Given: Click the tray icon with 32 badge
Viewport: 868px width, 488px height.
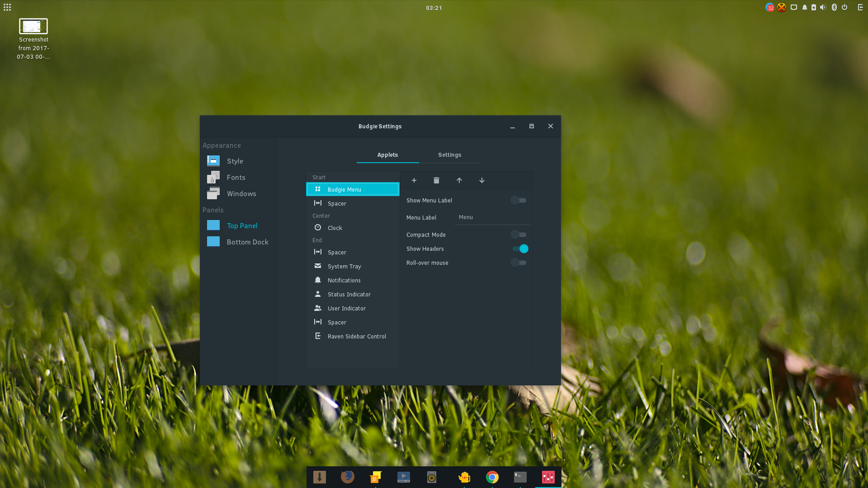Looking at the screenshot, I should (770, 7).
